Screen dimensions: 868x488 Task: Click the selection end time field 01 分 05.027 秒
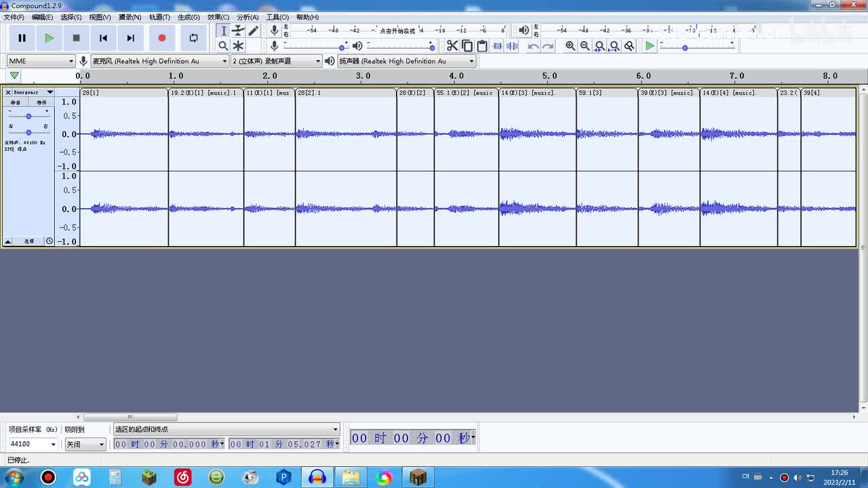(284, 444)
